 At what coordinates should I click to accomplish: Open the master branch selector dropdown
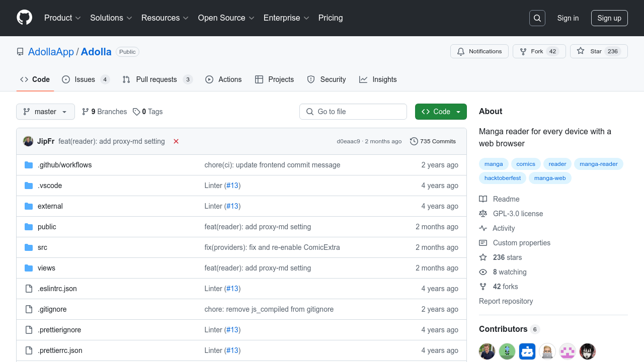coord(45,112)
